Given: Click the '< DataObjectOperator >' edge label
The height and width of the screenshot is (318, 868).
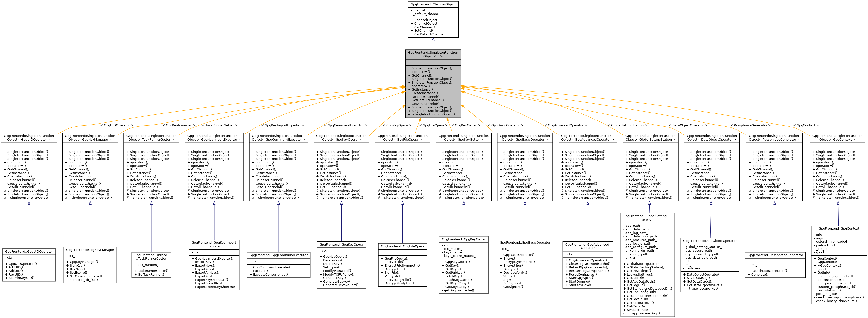Looking at the screenshot, I should (x=688, y=125).
